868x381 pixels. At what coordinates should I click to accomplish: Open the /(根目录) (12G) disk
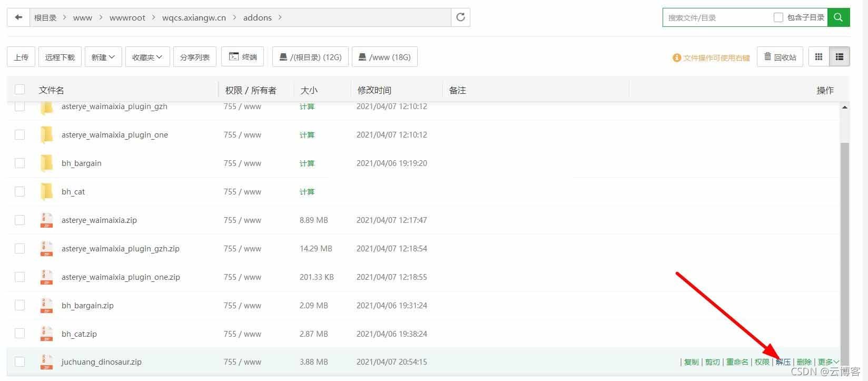click(x=310, y=57)
